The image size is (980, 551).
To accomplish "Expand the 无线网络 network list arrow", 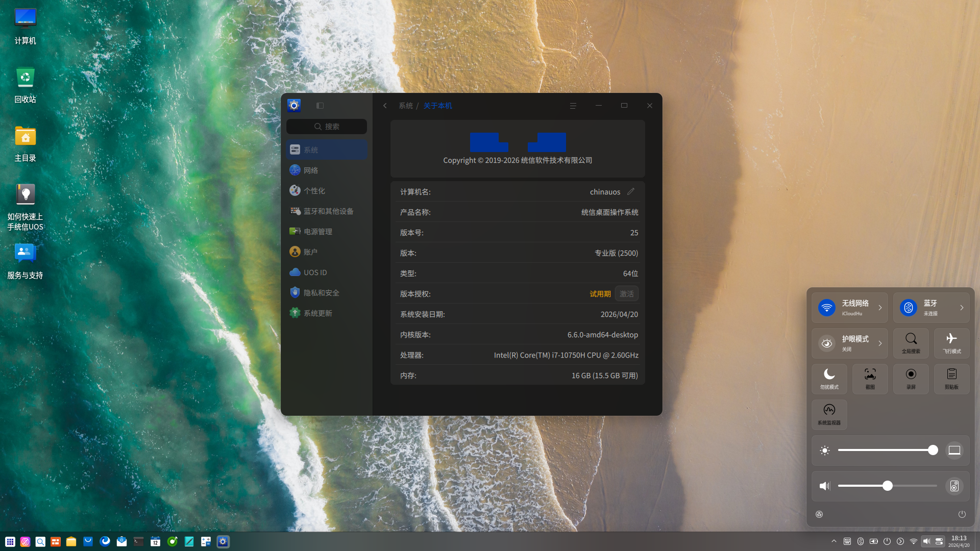I will point(880,308).
